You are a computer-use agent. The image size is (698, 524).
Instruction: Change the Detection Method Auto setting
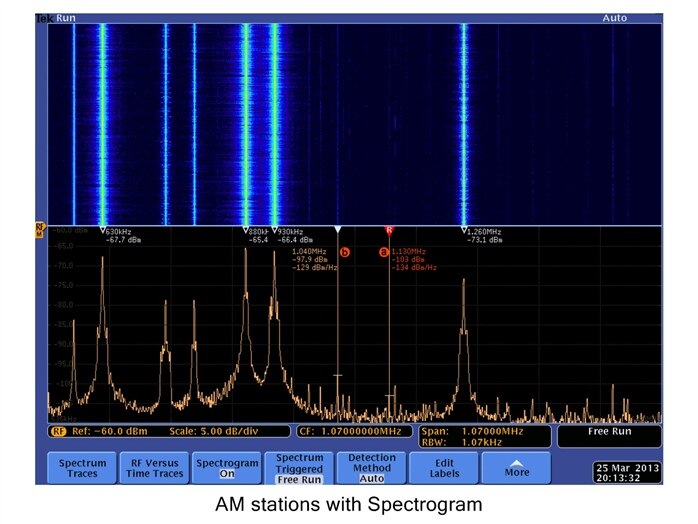tap(371, 468)
